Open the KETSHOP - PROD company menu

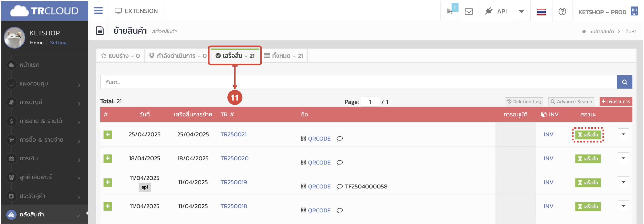[608, 12]
